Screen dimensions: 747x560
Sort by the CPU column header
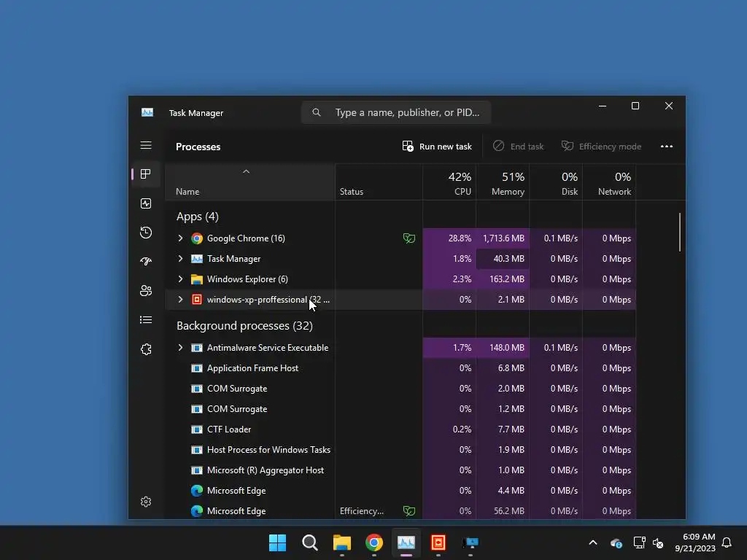(x=449, y=183)
